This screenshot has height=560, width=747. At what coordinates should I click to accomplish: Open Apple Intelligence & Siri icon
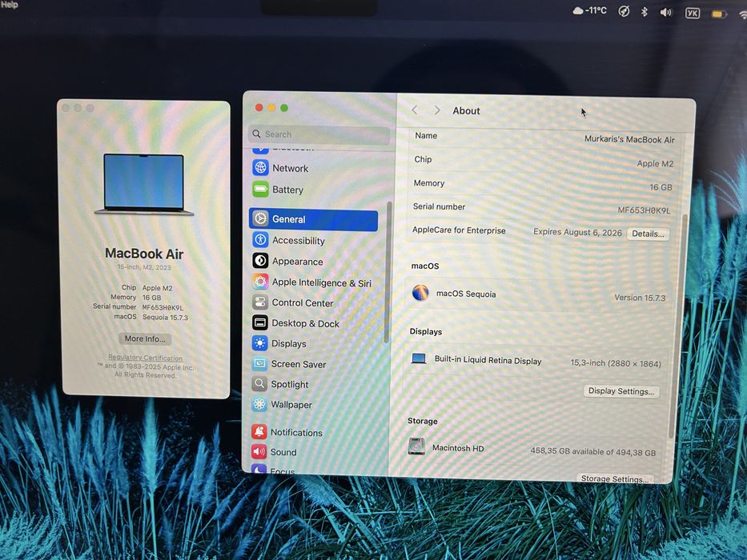coord(260,282)
